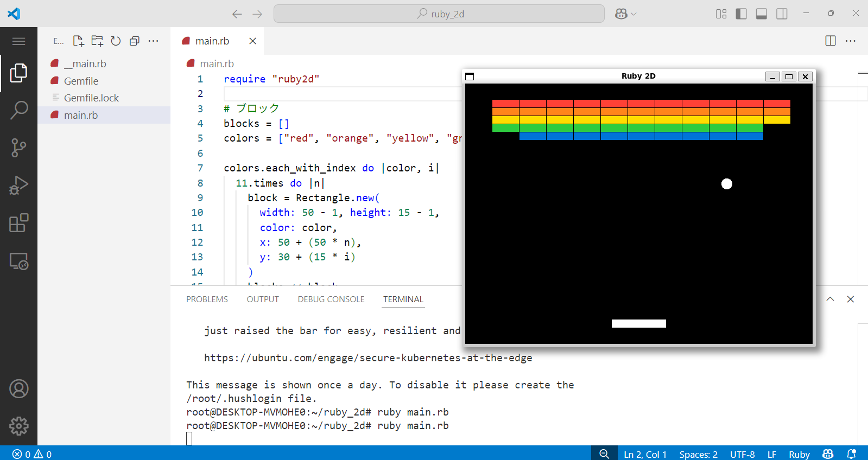868x460 pixels.
Task: Maximize the panel with the chevron up
Action: pyautogui.click(x=830, y=299)
